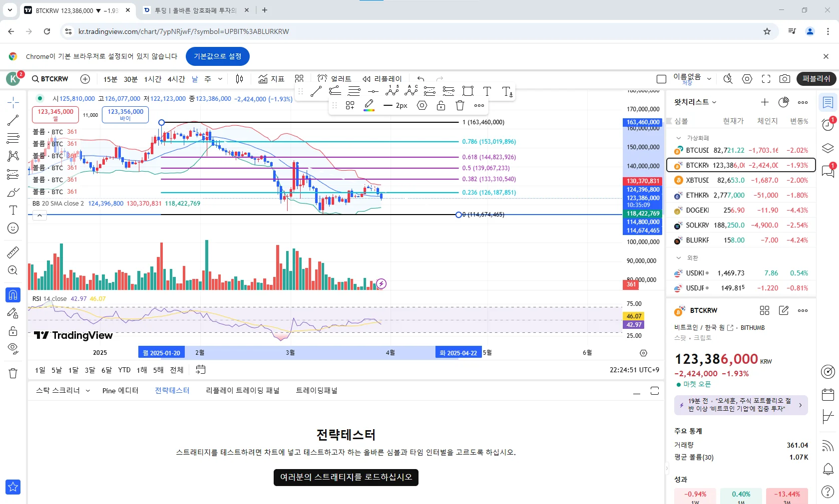Delete the selected drawing in floating toolbar

460,105
